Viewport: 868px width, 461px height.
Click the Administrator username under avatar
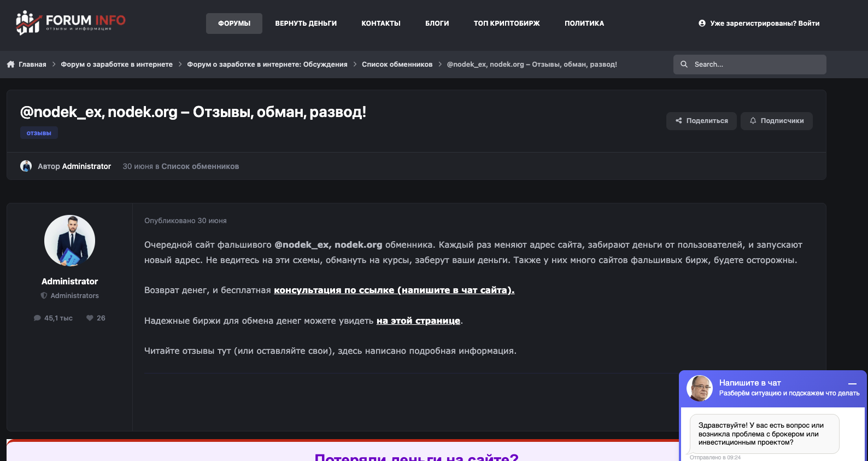coord(70,281)
